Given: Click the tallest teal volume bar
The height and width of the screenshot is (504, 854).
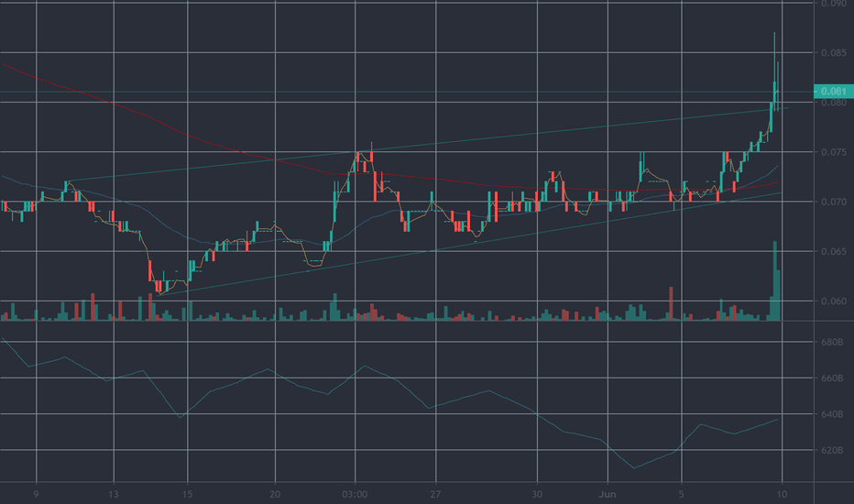Looking at the screenshot, I should (775, 280).
